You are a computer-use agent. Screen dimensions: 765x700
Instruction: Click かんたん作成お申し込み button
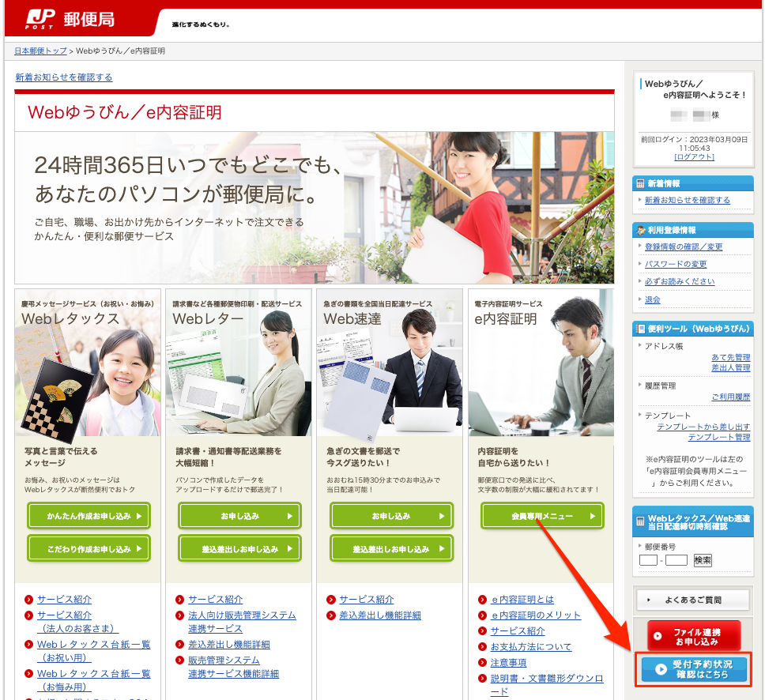click(x=89, y=516)
